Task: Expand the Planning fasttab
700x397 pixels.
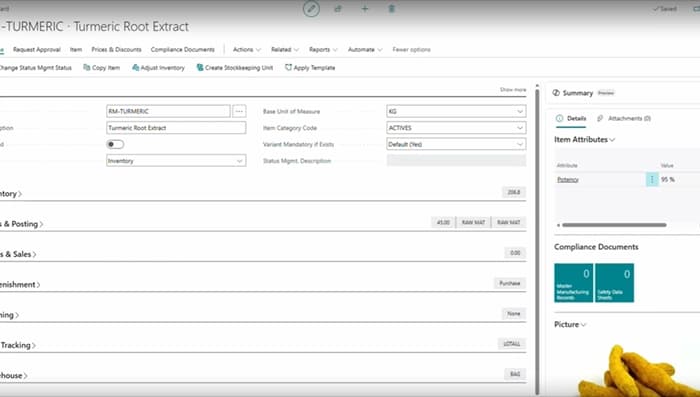Action: (9, 315)
